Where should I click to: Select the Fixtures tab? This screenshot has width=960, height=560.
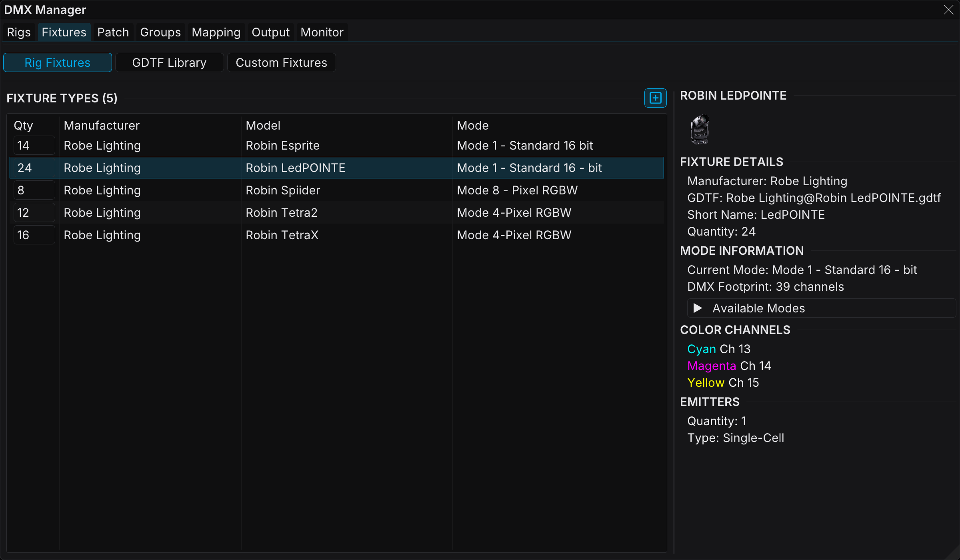coord(64,32)
